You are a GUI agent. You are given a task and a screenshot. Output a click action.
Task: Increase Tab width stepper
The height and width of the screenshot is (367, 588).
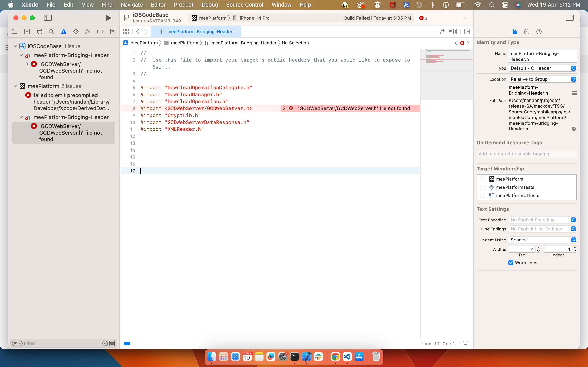(538, 248)
